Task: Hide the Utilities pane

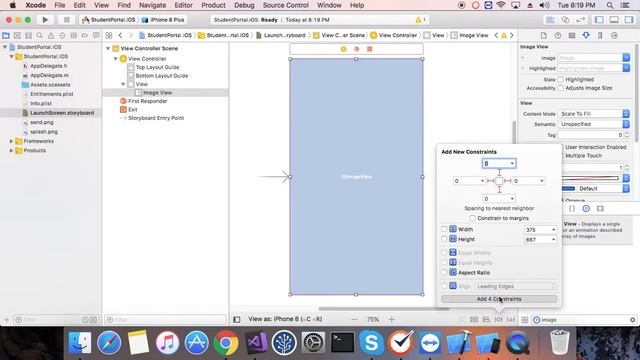Action: pyautogui.click(x=629, y=20)
